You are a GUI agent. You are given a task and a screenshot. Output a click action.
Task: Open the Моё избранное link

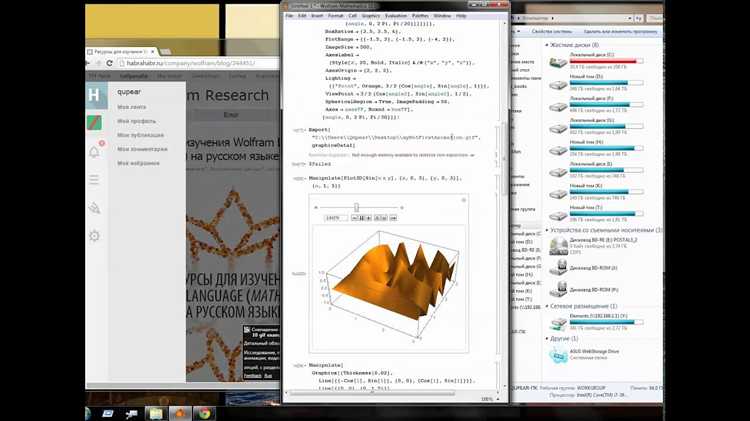138,163
